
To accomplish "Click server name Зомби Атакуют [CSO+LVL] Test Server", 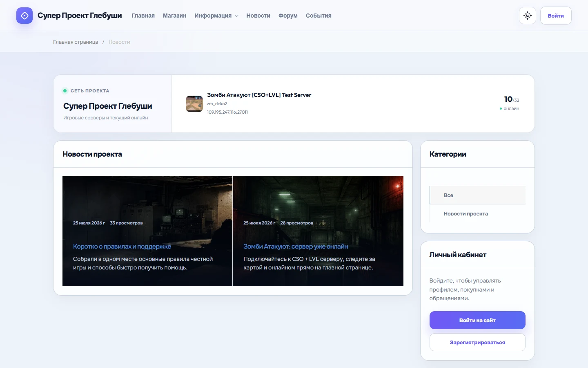I will 259,95.
